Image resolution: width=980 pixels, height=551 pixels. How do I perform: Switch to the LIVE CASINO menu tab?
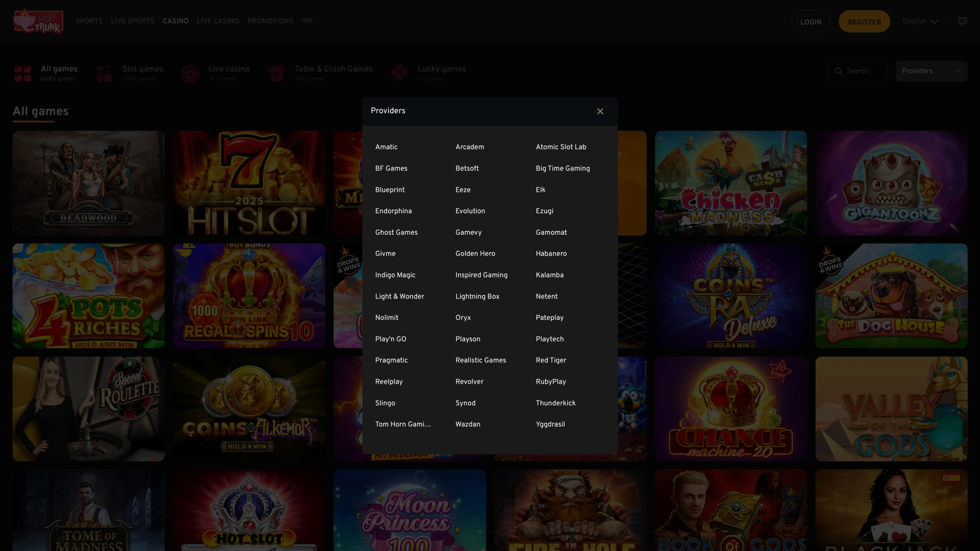pos(218,21)
